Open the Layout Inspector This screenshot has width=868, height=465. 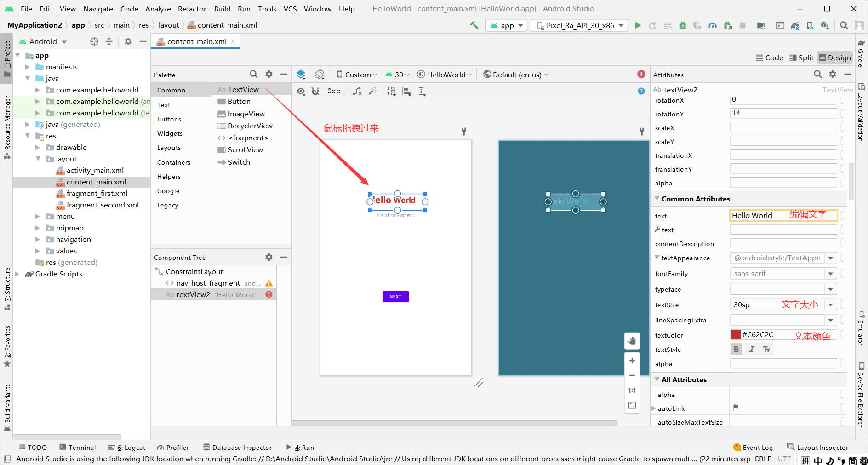coord(817,447)
